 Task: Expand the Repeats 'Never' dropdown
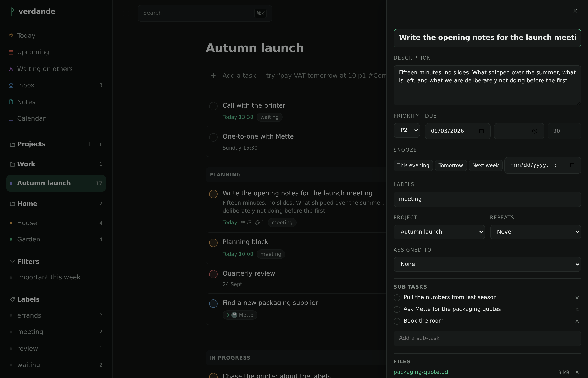tap(535, 232)
